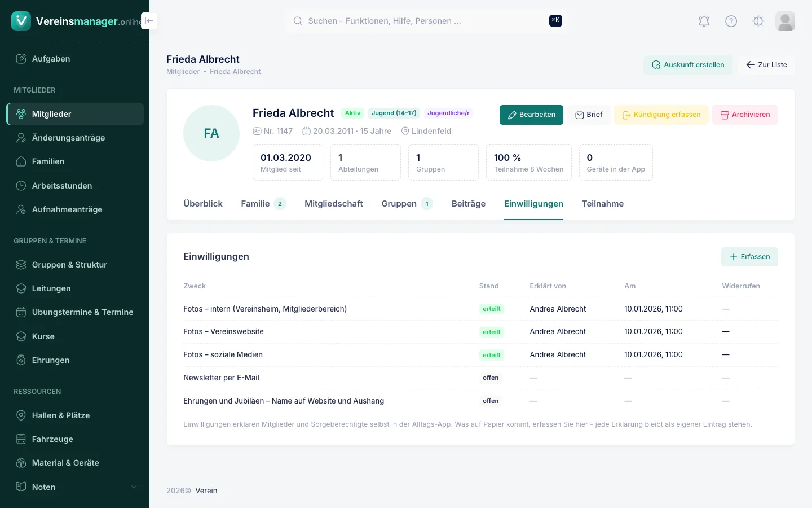Image resolution: width=812 pixels, height=508 pixels.
Task: Click the Vereinsmanager logo icon
Action: pyautogui.click(x=21, y=21)
